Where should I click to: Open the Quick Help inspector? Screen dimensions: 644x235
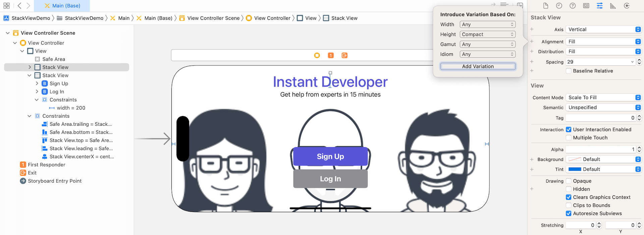573,6
